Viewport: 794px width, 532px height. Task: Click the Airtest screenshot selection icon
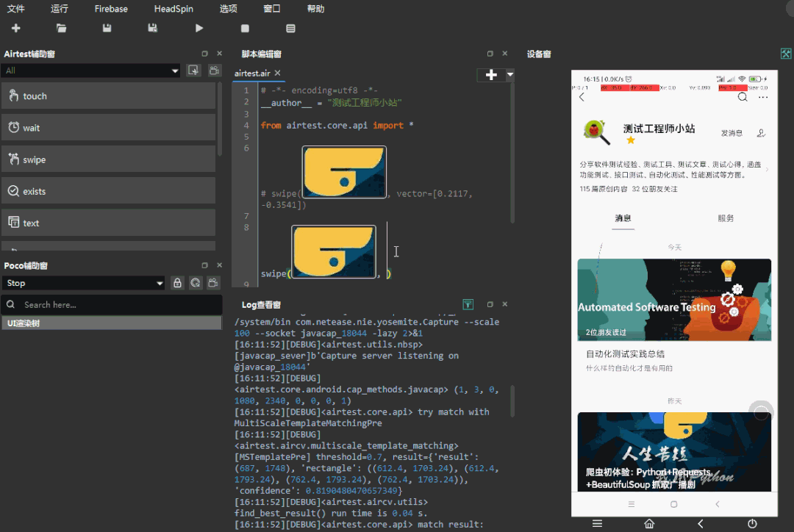click(x=193, y=71)
